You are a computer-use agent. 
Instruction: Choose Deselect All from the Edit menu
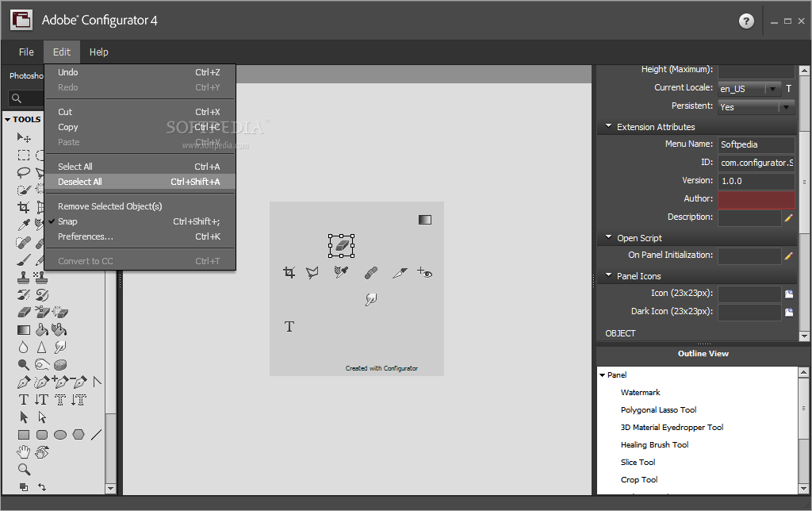[140, 182]
